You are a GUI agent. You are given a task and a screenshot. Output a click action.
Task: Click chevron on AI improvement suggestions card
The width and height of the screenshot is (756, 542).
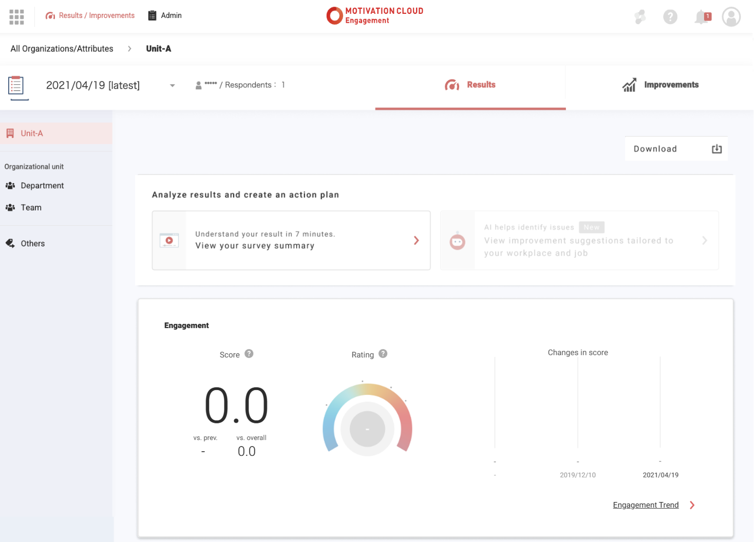click(x=705, y=240)
